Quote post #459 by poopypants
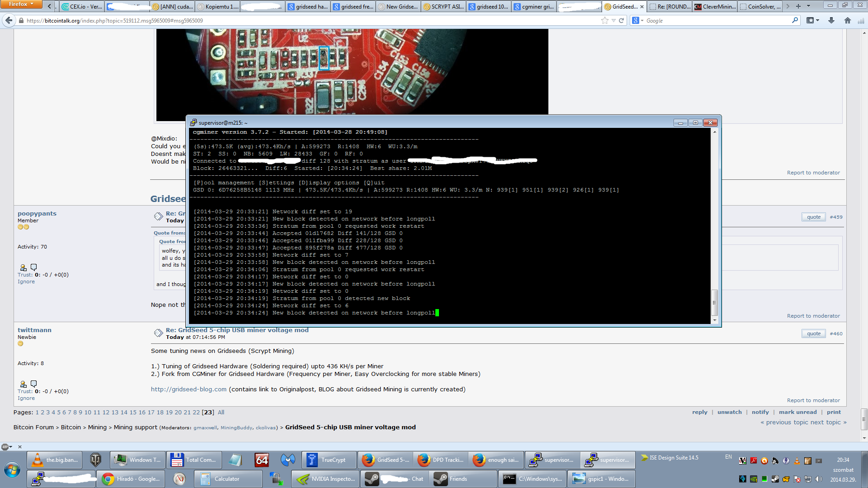The width and height of the screenshot is (868, 488). tap(814, 217)
